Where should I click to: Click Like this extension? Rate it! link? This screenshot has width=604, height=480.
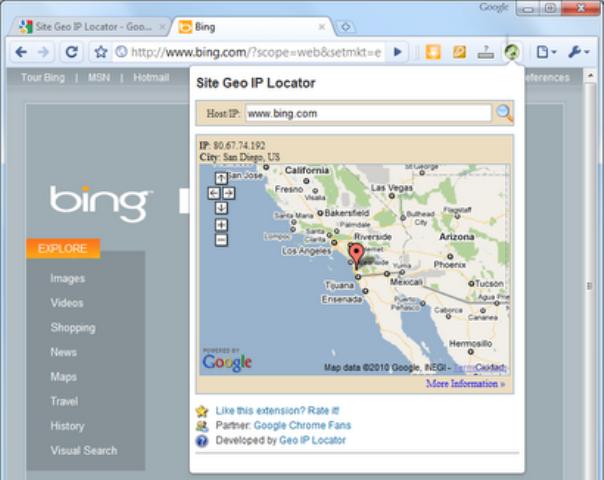277,411
